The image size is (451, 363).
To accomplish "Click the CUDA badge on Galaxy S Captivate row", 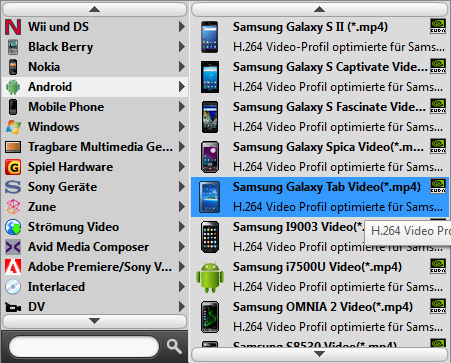I will pyautogui.click(x=438, y=66).
